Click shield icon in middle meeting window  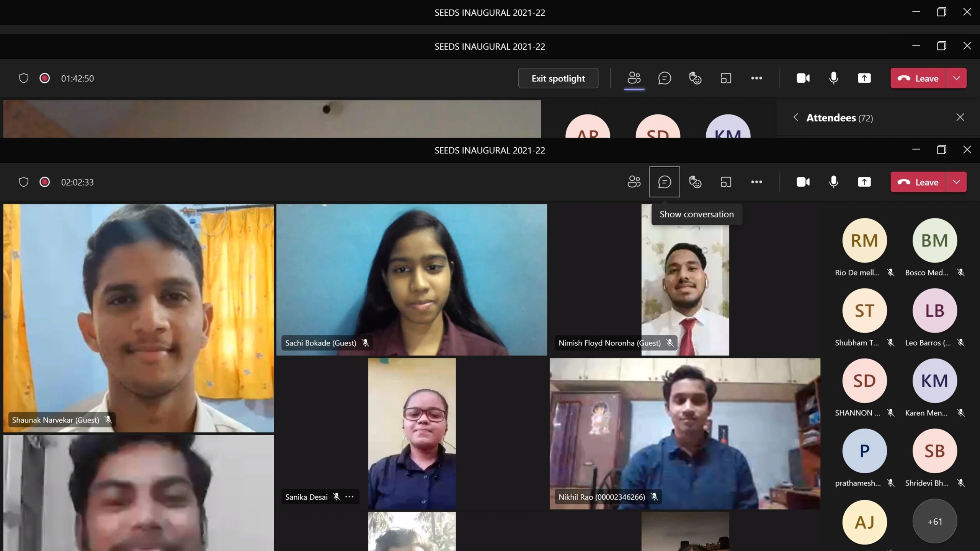click(24, 78)
